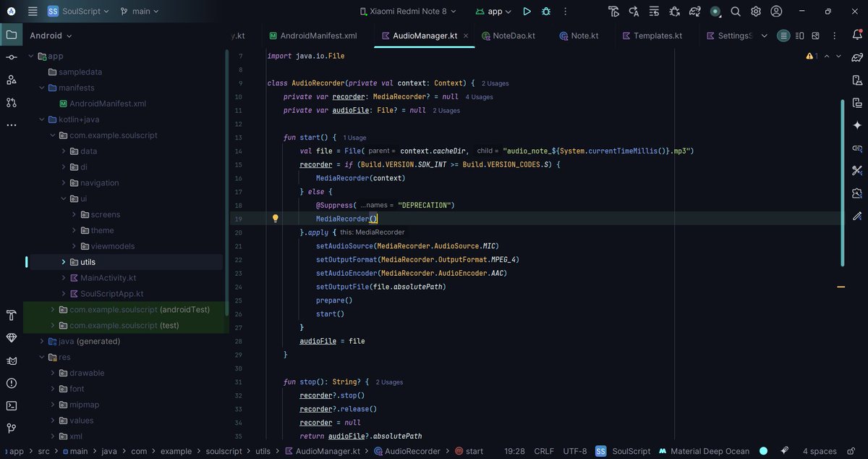Open the Problems tool window
This screenshot has height=459, width=868.
(x=10, y=382)
